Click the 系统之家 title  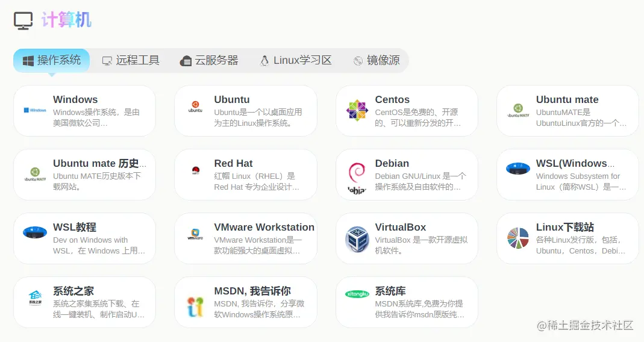(x=73, y=291)
